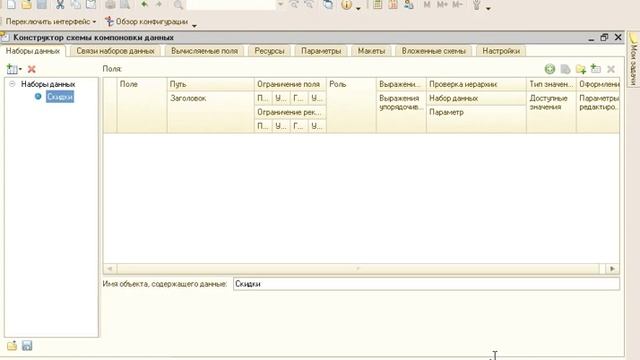This screenshot has height=360, width=640.
Task: Click the M- memory button
Action: point(458,4)
